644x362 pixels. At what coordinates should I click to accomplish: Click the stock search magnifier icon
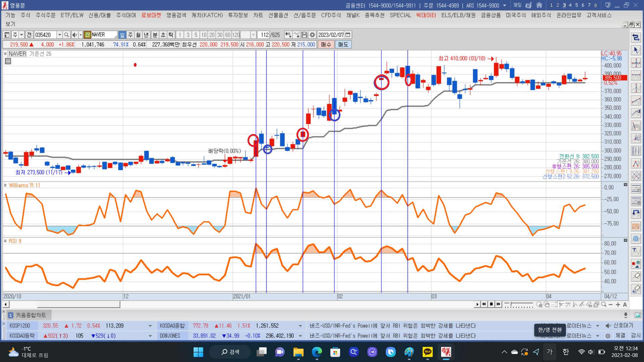[66, 35]
